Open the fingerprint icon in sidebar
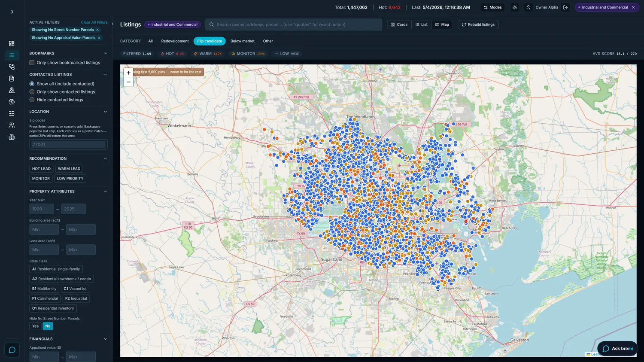The height and width of the screenshot is (362, 644). click(12, 102)
